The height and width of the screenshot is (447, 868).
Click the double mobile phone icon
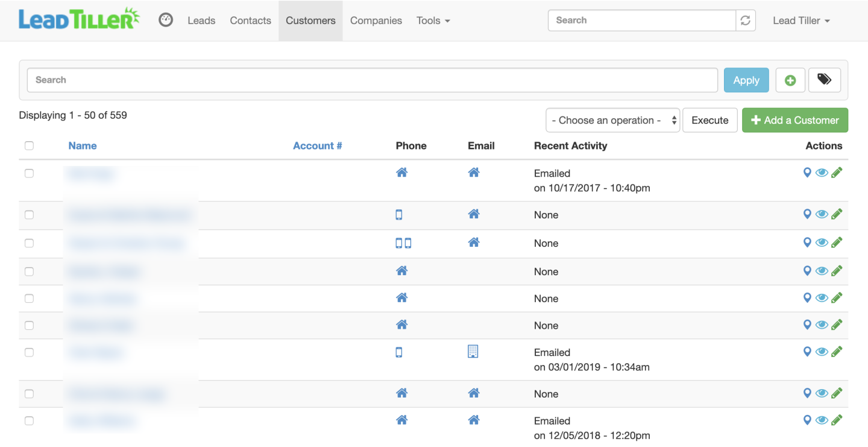pyautogui.click(x=403, y=243)
